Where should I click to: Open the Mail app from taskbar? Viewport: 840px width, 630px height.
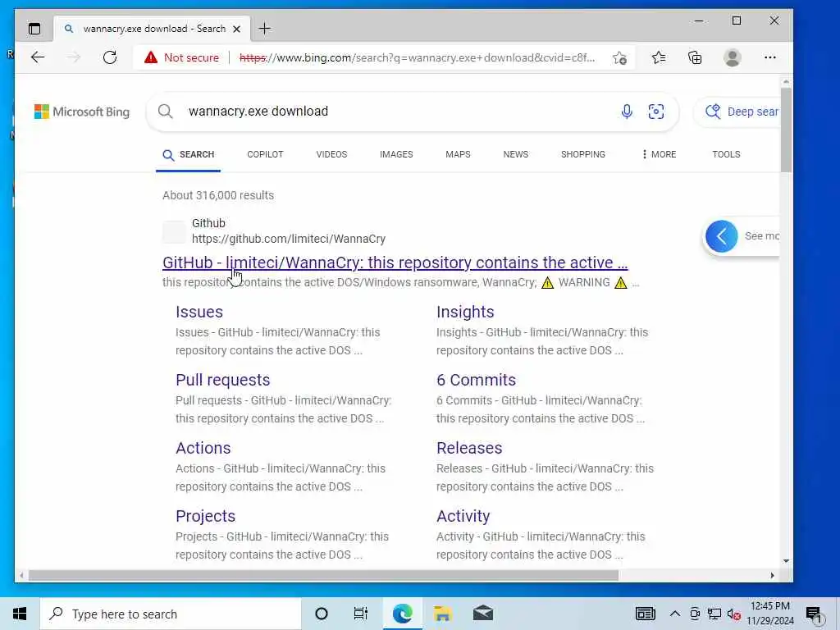pyautogui.click(x=482, y=614)
